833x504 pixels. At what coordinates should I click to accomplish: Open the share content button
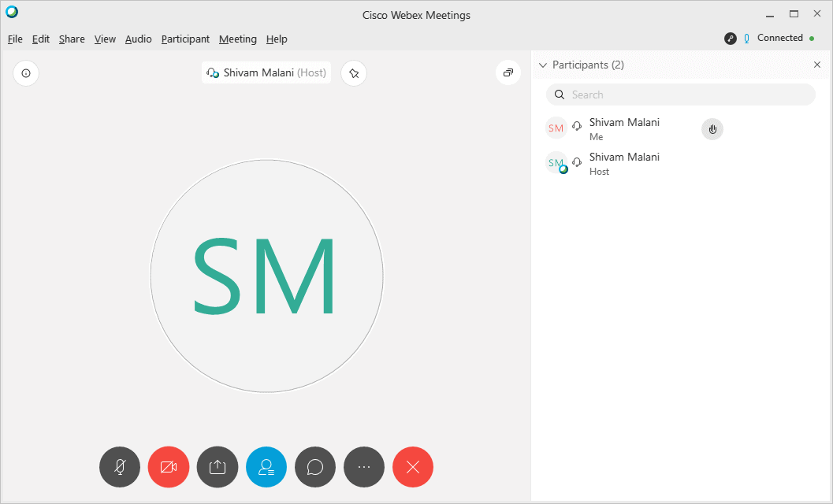pyautogui.click(x=218, y=467)
